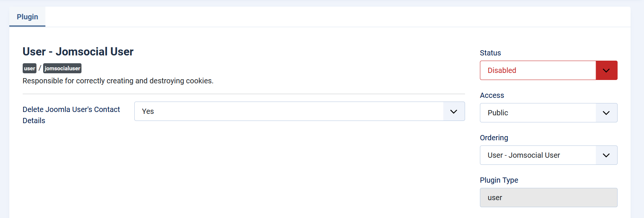Click the chevron arrow on Ordering select
The image size is (644, 218).
coord(606,155)
